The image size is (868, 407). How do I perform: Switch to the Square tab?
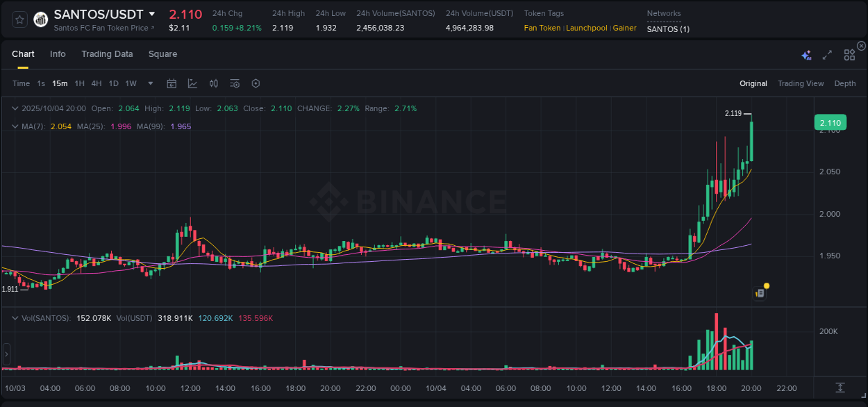tap(162, 53)
